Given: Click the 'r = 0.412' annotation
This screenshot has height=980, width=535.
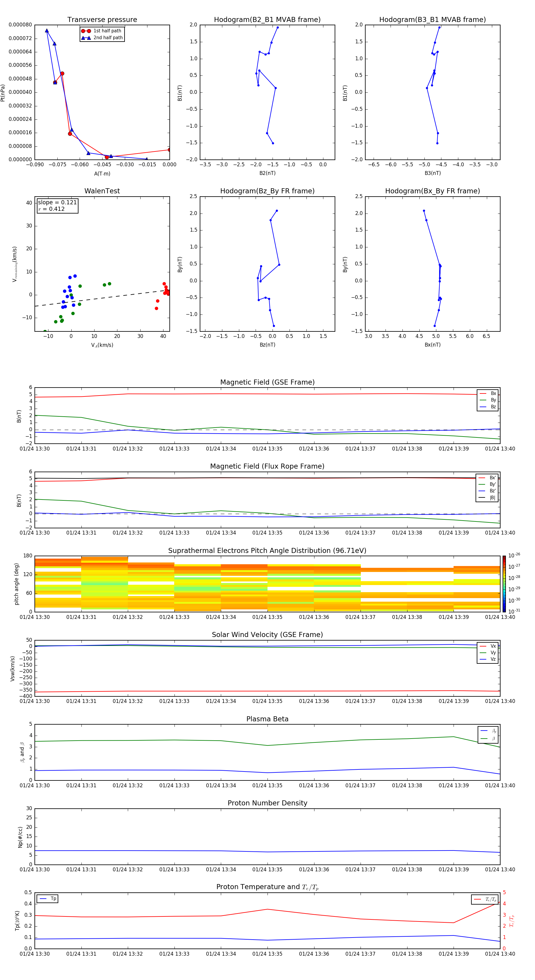Looking at the screenshot, I should 51,209.
